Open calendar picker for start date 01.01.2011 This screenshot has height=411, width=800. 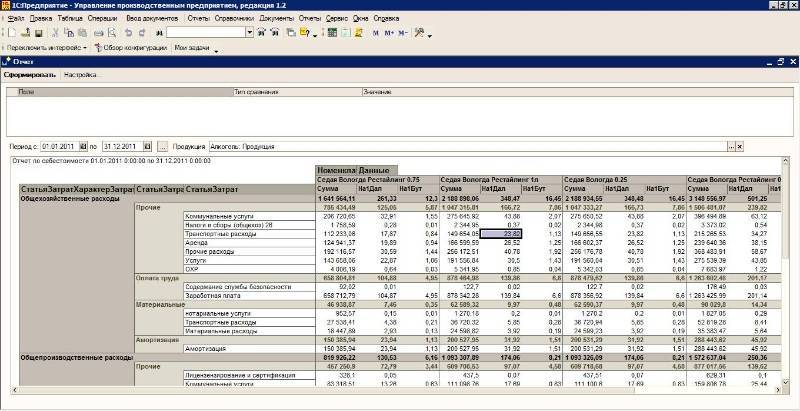coord(83,146)
